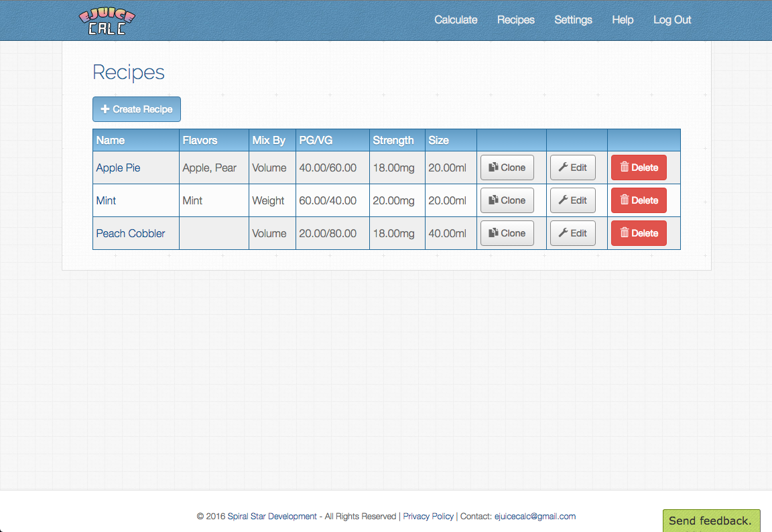Delete the Mint recipe
The height and width of the screenshot is (532, 772).
tap(638, 200)
